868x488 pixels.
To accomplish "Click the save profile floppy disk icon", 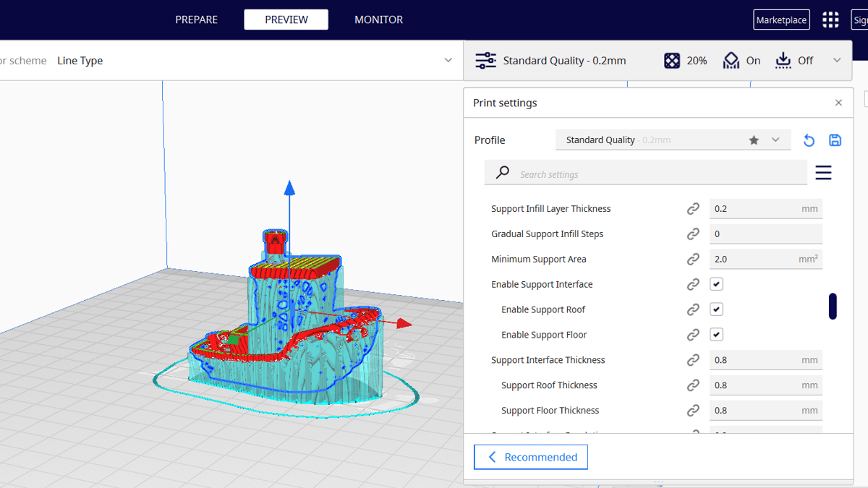I will pos(835,140).
